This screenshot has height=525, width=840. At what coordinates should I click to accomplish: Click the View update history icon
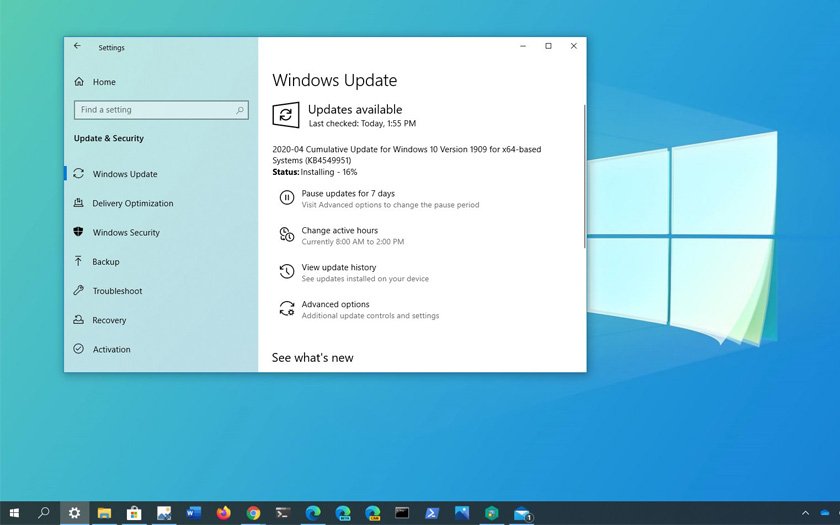tap(286, 272)
